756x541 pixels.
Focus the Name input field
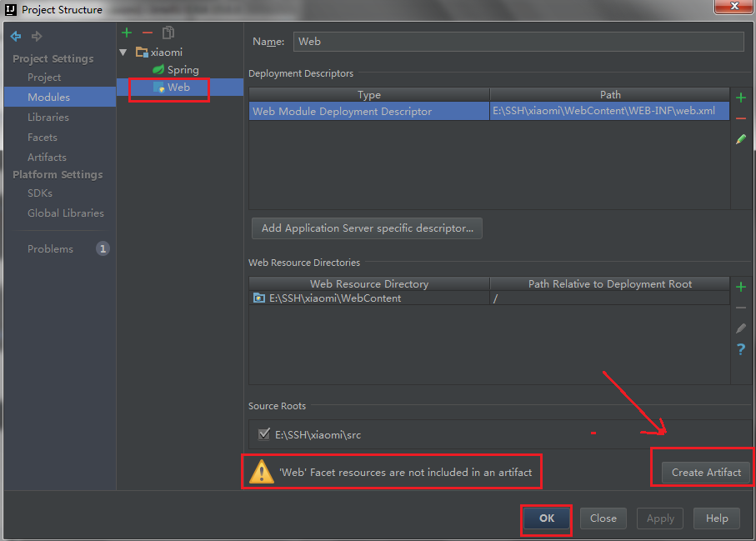(x=518, y=42)
